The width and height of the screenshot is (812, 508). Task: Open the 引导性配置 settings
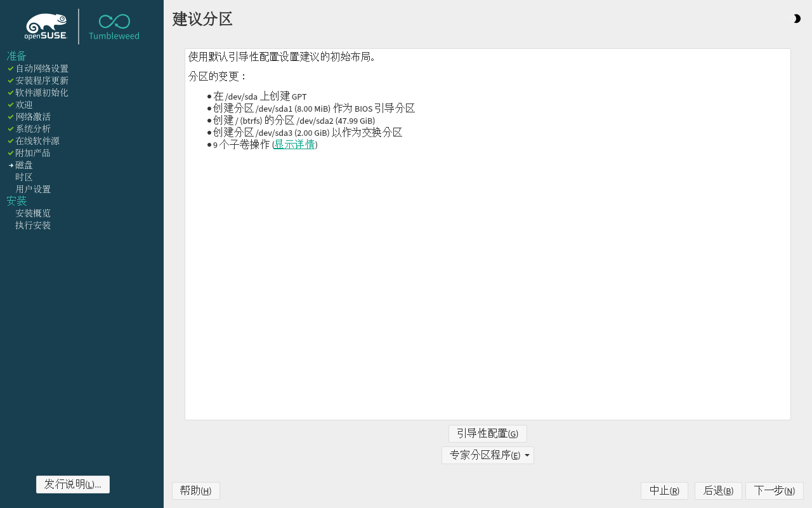coord(487,433)
